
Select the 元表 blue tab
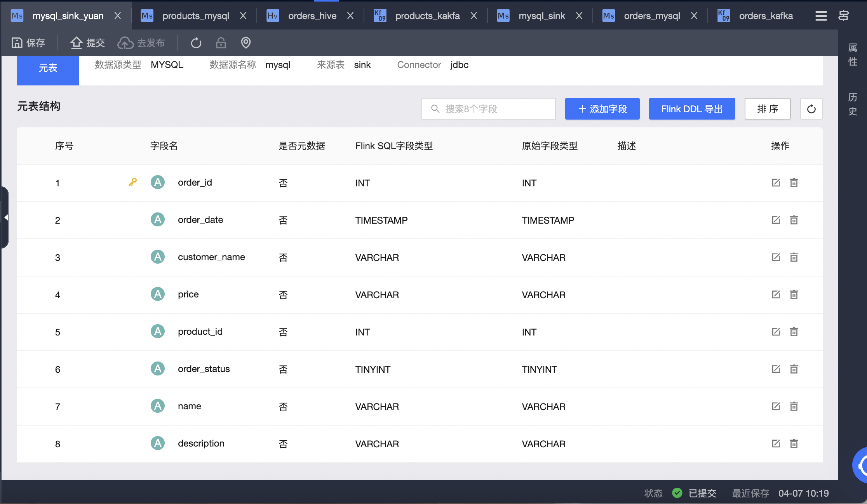pos(48,70)
